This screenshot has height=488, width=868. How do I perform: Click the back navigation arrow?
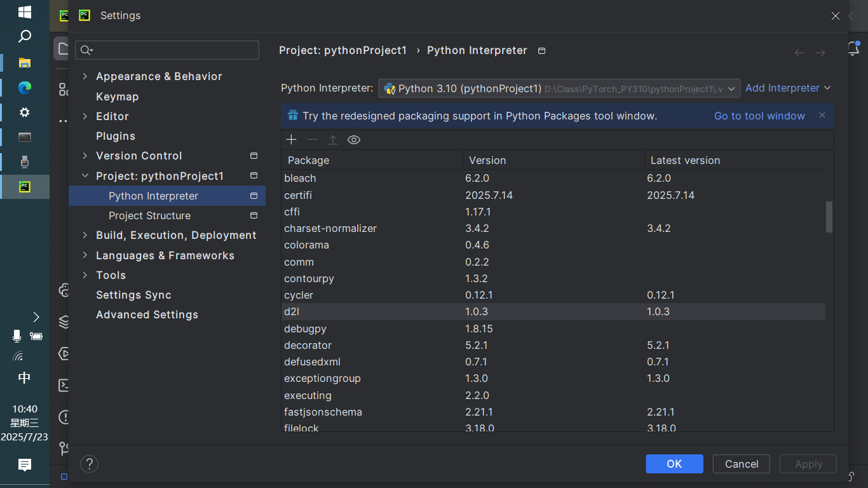800,53
